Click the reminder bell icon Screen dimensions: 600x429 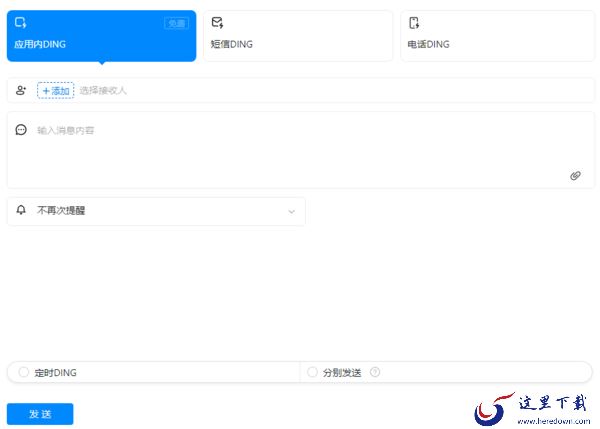pos(21,210)
